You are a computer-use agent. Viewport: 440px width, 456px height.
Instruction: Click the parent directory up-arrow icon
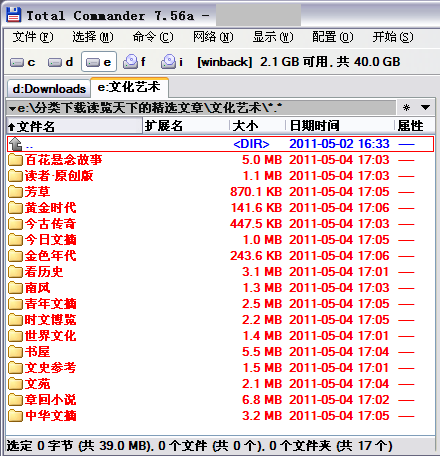(15, 144)
